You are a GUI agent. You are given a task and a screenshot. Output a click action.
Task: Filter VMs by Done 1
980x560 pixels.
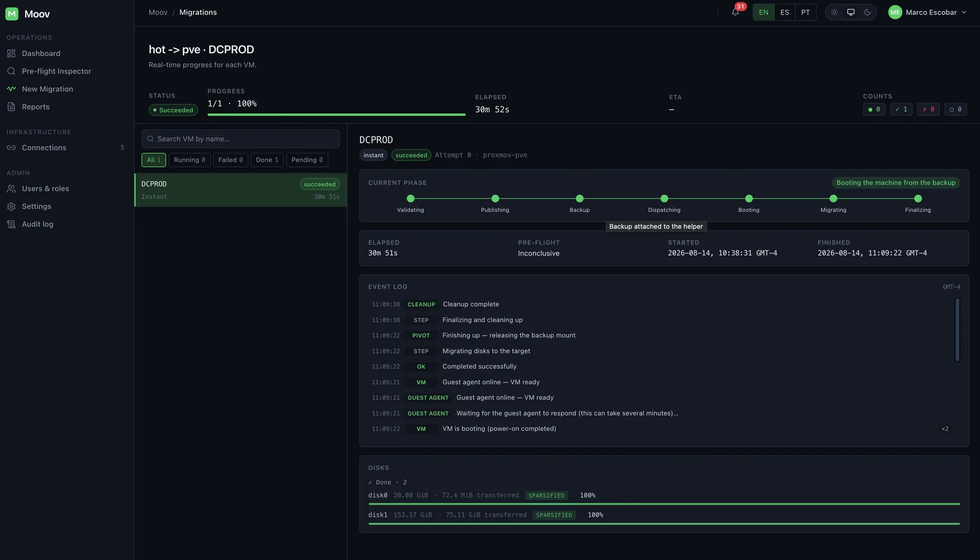pyautogui.click(x=267, y=160)
